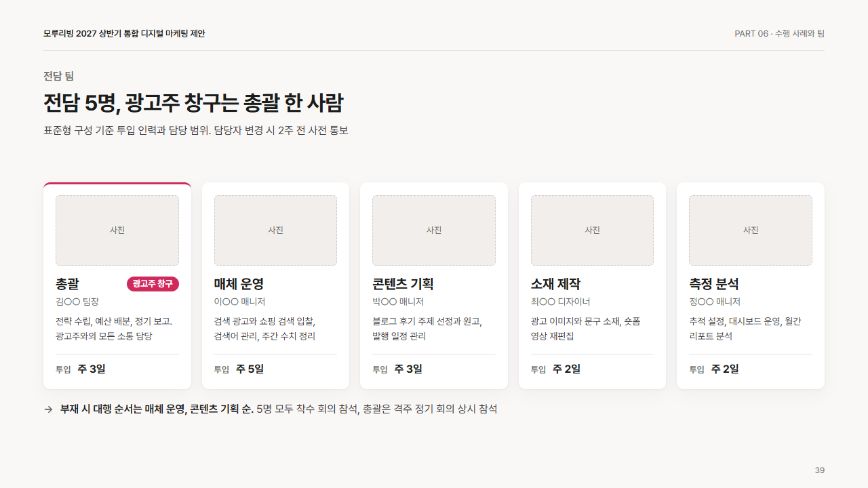Image resolution: width=868 pixels, height=488 pixels.
Task: Click the 총괄 role title
Action: tap(67, 284)
